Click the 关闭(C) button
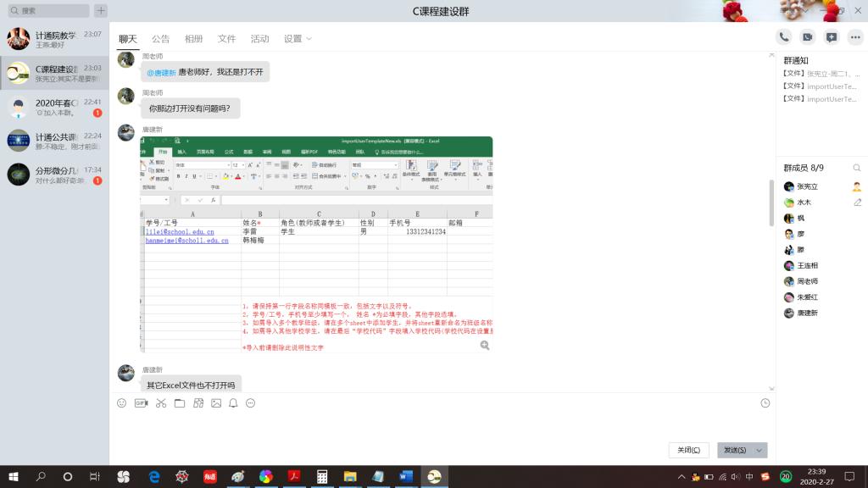 click(x=688, y=450)
